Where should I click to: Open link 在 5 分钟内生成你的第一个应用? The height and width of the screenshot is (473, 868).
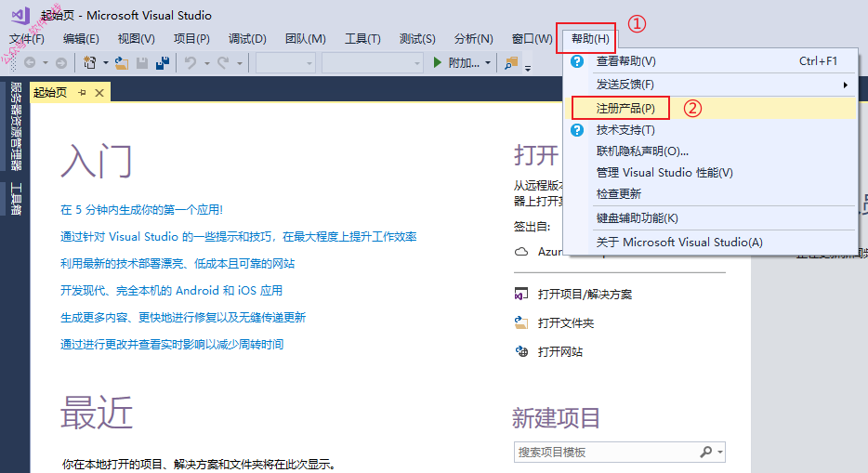(141, 210)
